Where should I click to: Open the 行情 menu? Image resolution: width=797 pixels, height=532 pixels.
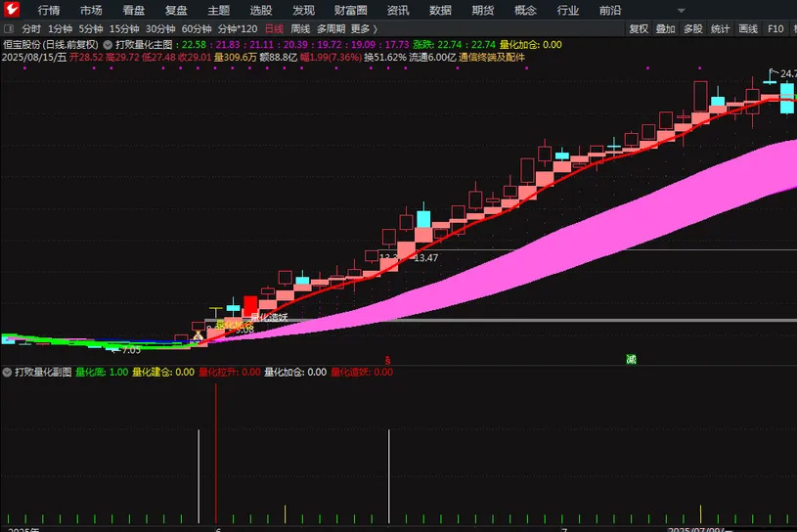click(49, 10)
